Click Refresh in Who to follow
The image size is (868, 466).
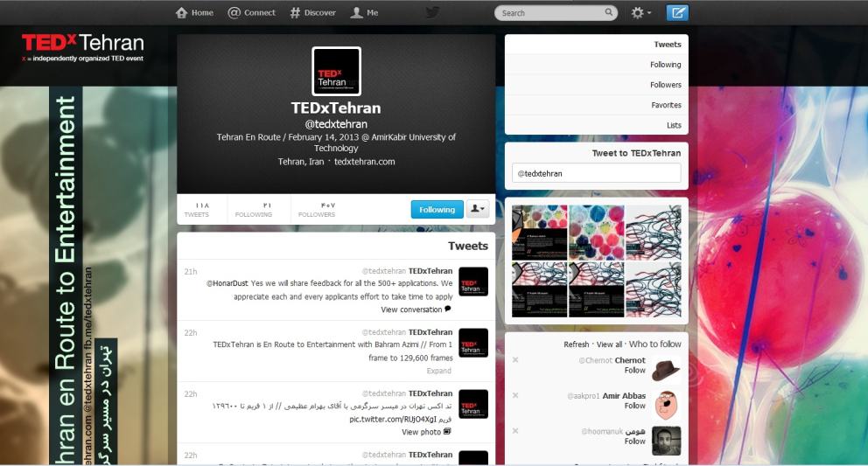click(577, 344)
